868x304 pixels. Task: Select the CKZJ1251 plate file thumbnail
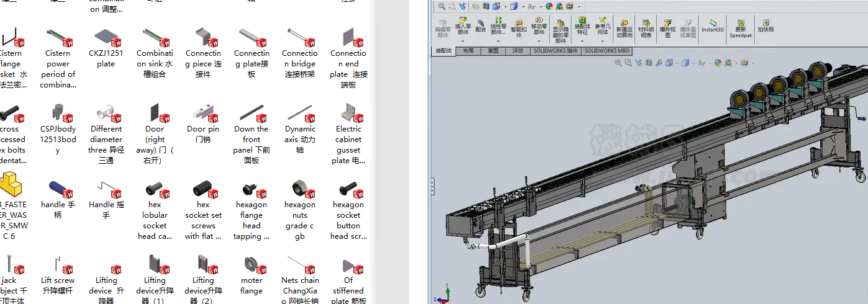coord(106,37)
